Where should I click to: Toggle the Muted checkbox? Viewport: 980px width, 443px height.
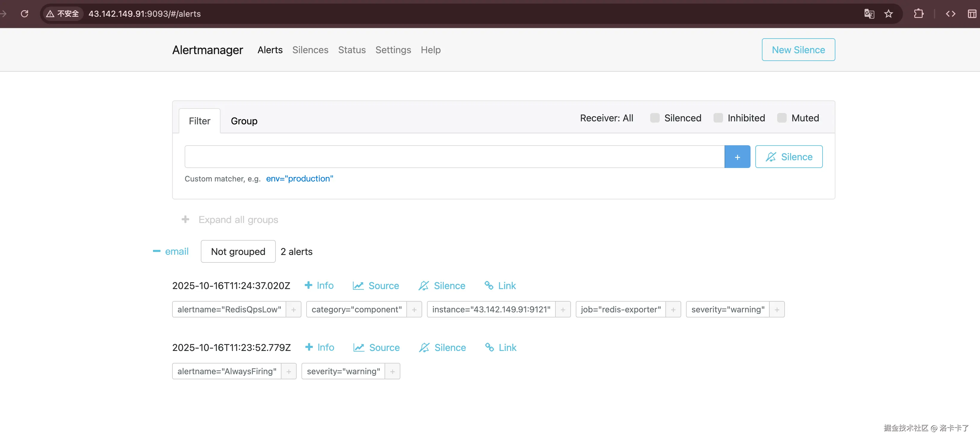click(781, 118)
